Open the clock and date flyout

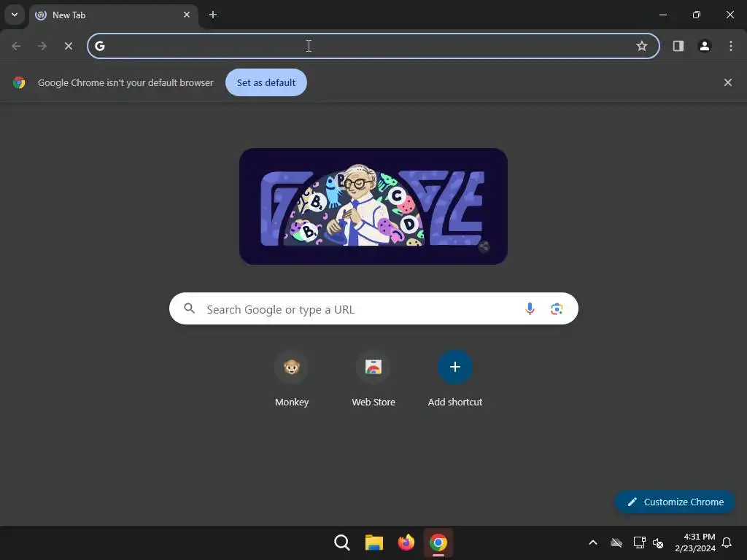(695, 542)
